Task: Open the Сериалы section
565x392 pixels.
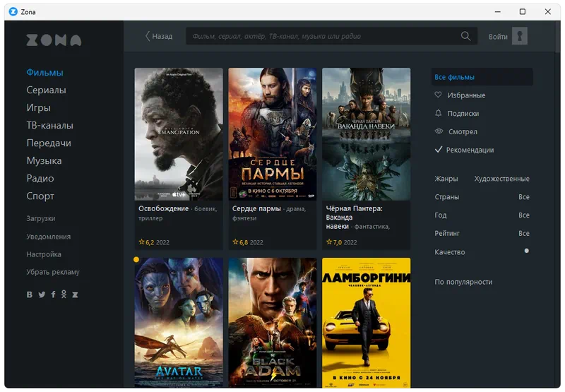Action: pos(46,90)
